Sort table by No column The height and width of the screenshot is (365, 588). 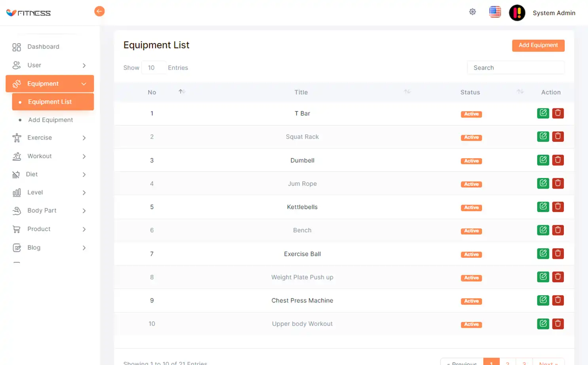click(182, 92)
